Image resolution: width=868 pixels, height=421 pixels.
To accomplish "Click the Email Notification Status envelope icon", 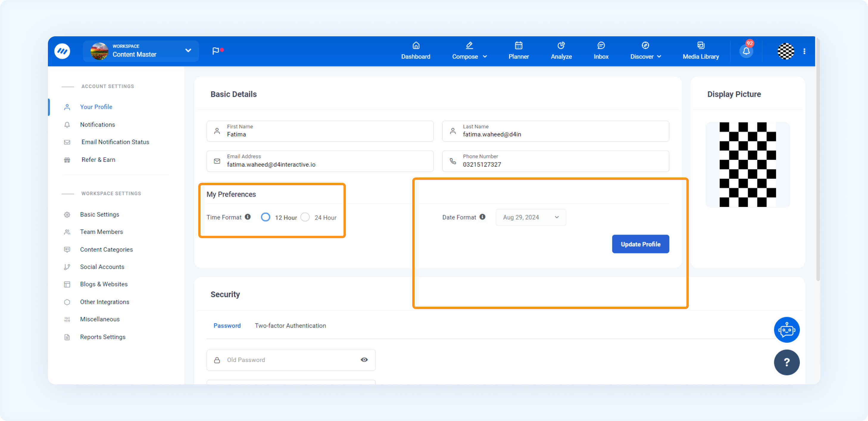I will pyautogui.click(x=67, y=142).
